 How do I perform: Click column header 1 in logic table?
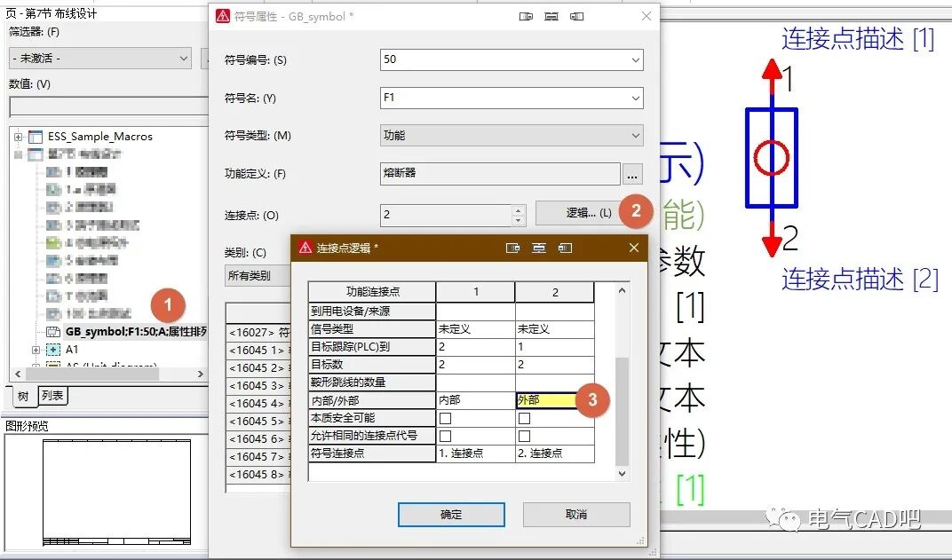click(x=475, y=292)
